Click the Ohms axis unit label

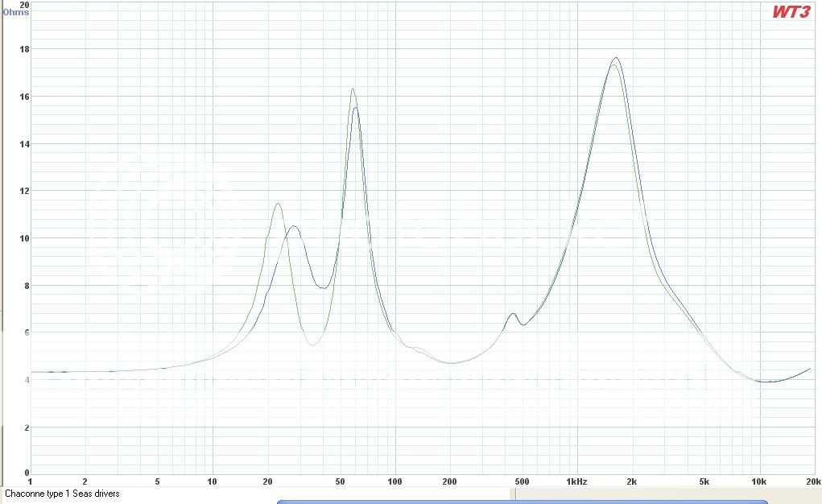15,12
